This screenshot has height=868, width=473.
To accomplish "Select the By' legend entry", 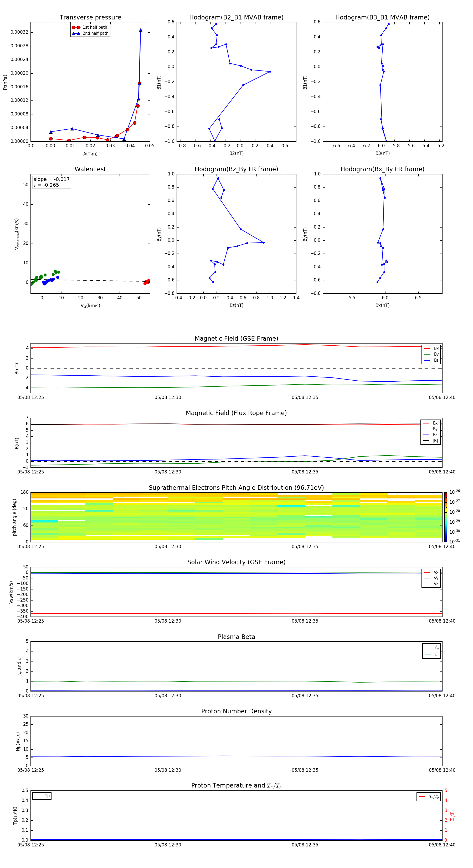I will [x=431, y=429].
